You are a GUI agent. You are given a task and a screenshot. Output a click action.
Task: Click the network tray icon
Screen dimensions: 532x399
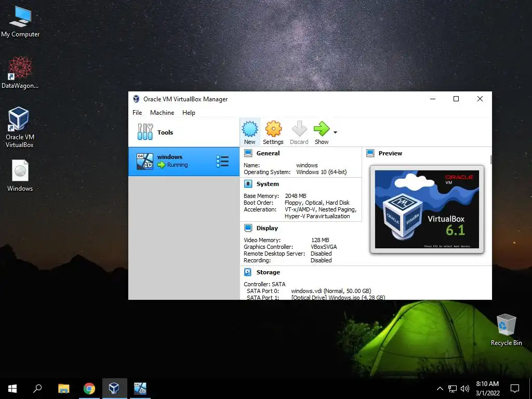click(453, 389)
